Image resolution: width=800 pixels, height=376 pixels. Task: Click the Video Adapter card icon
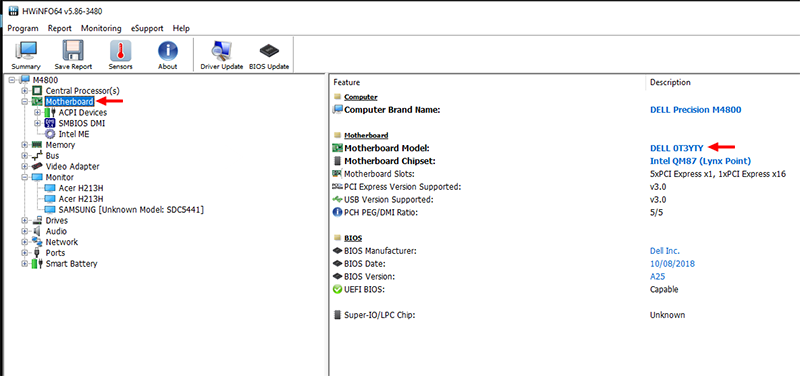(x=37, y=166)
